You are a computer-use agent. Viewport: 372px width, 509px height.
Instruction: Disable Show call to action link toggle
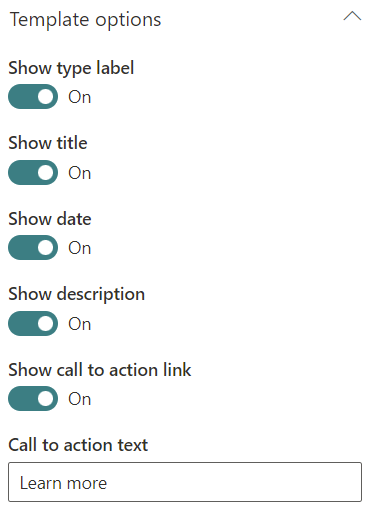pyautogui.click(x=33, y=399)
